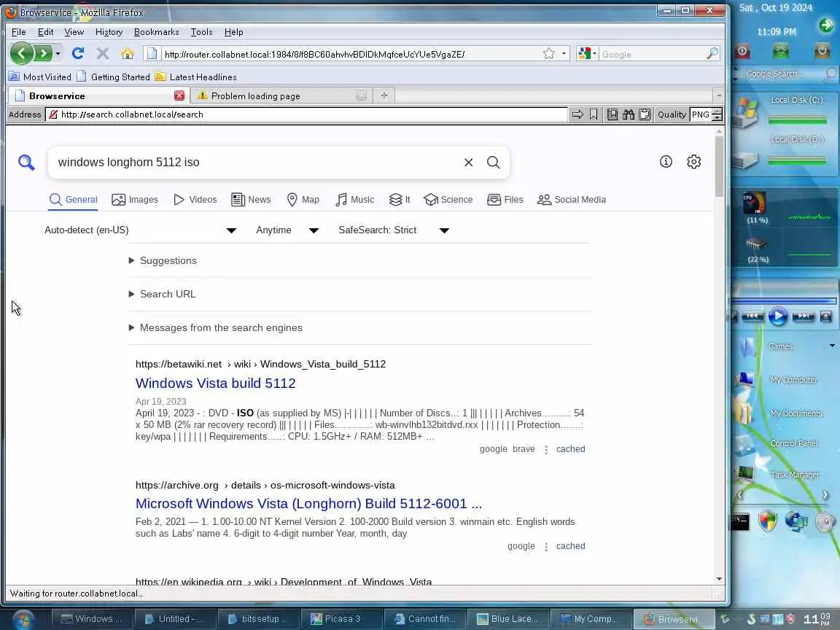Viewport: 840px width, 630px height.
Task: Go forward with Firefox forward arrow
Action: (x=43, y=53)
